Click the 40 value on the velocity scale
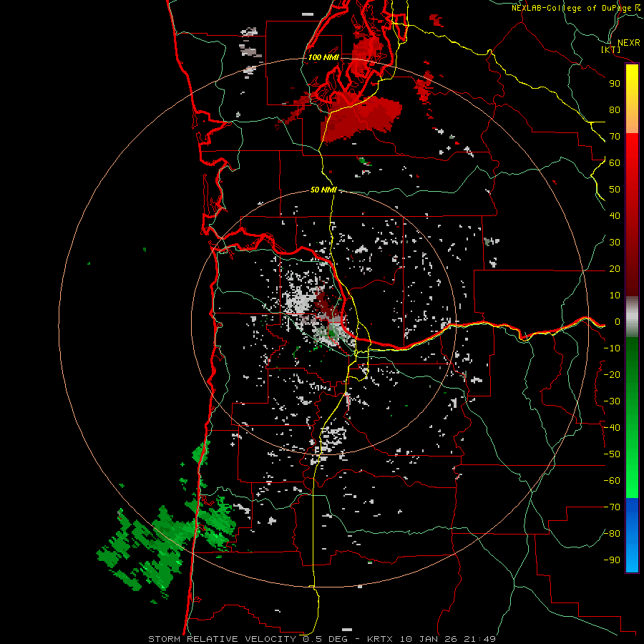Viewport: 644px width, 644px height. click(615, 216)
